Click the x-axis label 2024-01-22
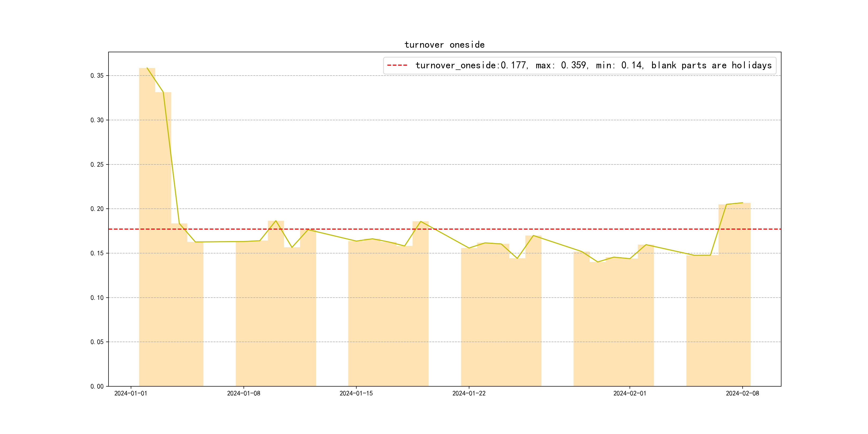The width and height of the screenshot is (868, 434). pyautogui.click(x=469, y=394)
